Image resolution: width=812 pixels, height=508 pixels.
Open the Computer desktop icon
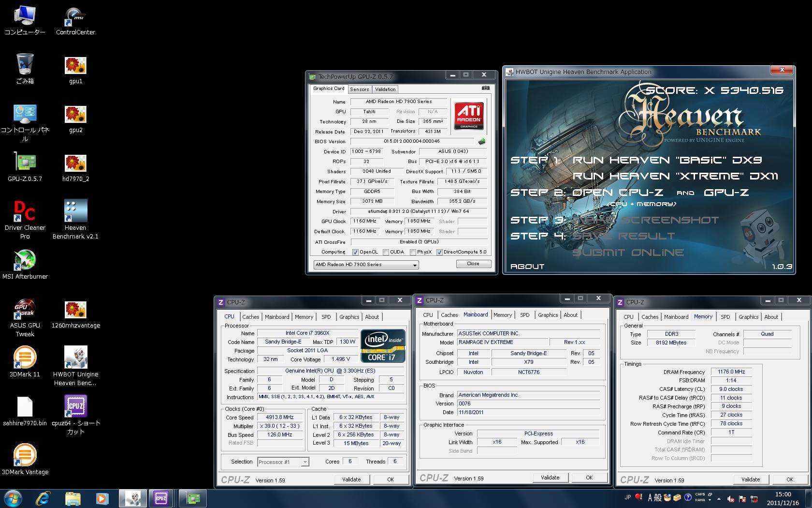click(25, 21)
